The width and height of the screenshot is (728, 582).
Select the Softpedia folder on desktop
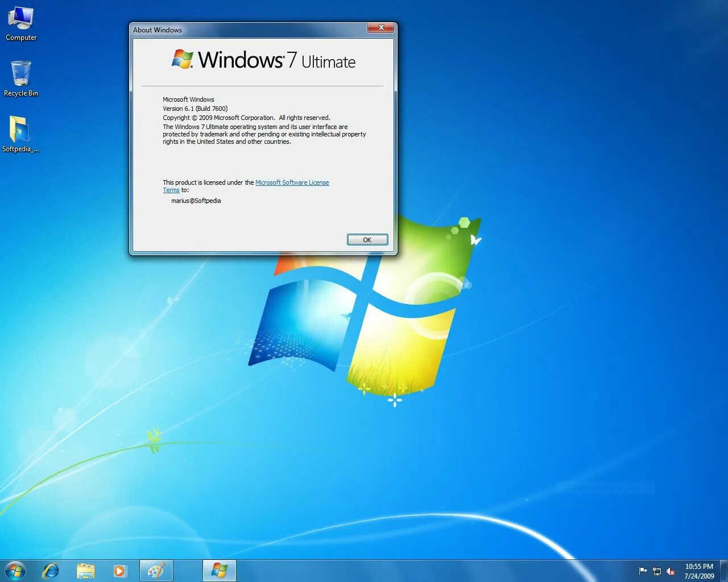pyautogui.click(x=20, y=134)
